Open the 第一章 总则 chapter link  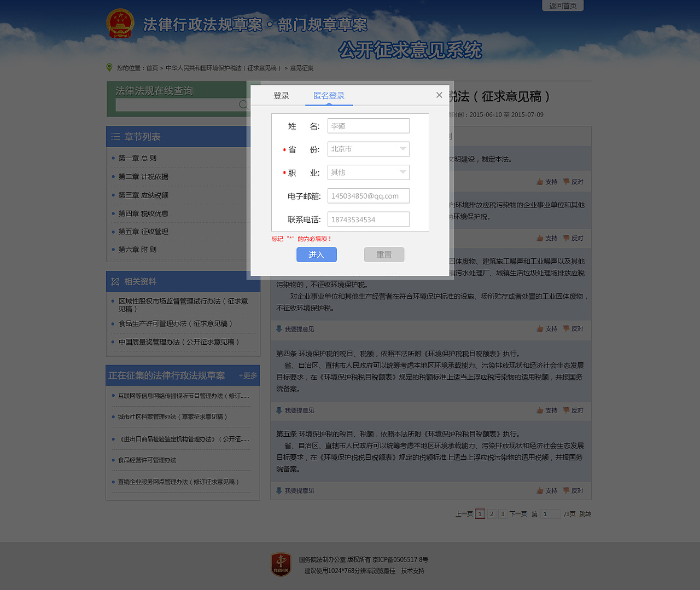pyautogui.click(x=137, y=158)
